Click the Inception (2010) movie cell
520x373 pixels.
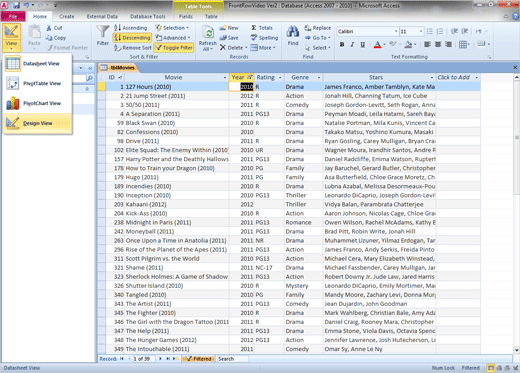point(177,195)
